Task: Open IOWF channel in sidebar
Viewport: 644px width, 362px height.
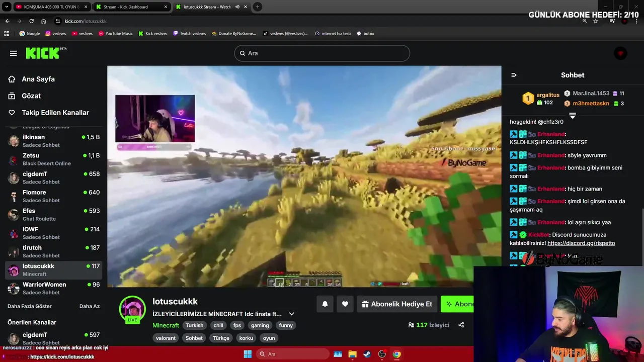Action: pos(54,233)
